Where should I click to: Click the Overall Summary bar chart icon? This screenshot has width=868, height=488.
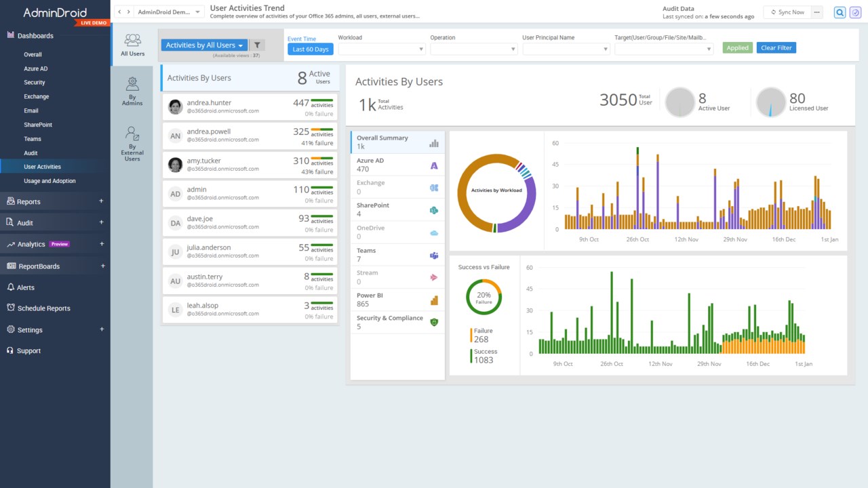[x=434, y=142]
